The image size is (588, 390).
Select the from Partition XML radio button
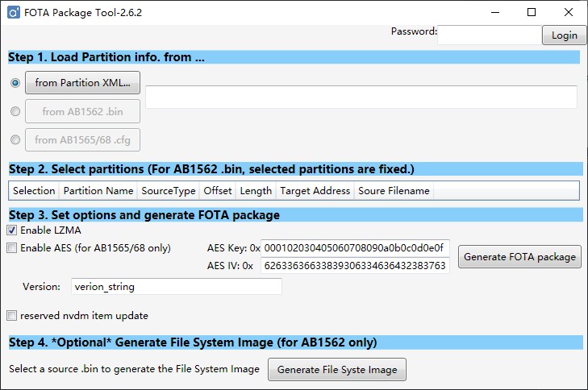15,83
